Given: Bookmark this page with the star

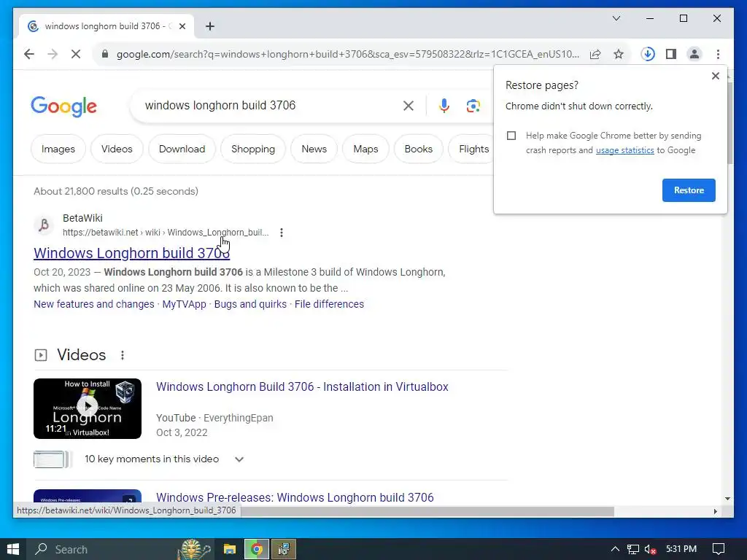Looking at the screenshot, I should coord(619,54).
